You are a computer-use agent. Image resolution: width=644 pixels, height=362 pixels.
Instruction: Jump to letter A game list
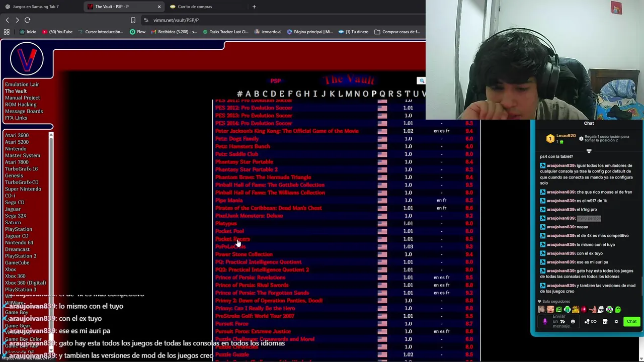[x=248, y=94]
